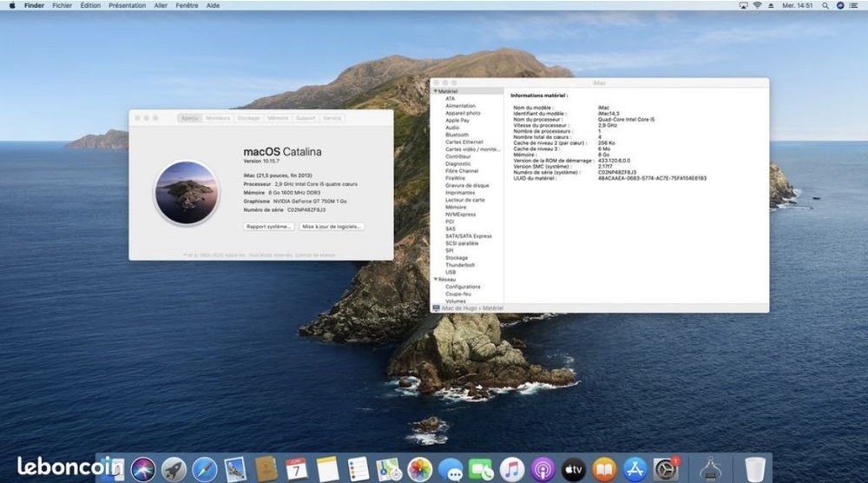Viewport: 868px width, 483px height.
Task: Switch to the Stockage tab
Action: coord(248,118)
